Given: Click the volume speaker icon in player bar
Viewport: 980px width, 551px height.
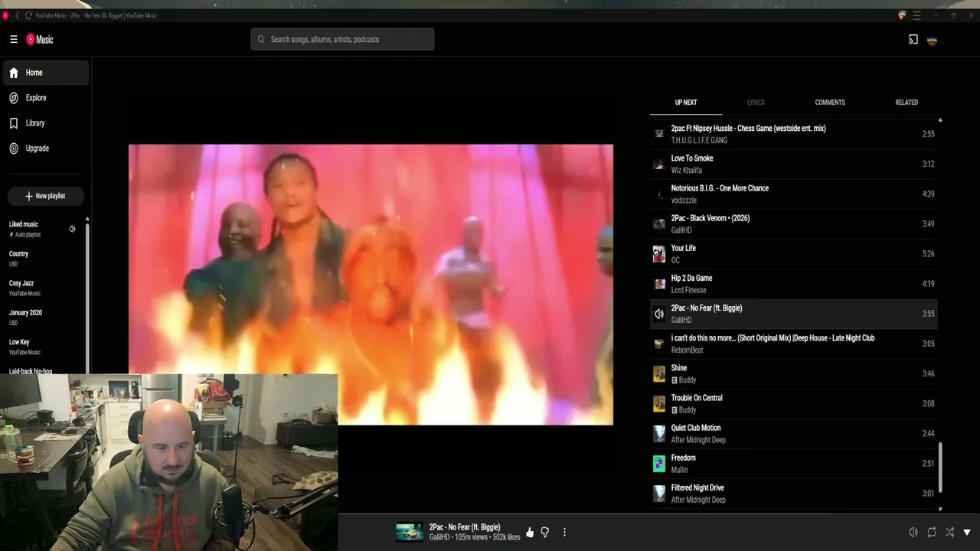Looking at the screenshot, I should pos(913,533).
